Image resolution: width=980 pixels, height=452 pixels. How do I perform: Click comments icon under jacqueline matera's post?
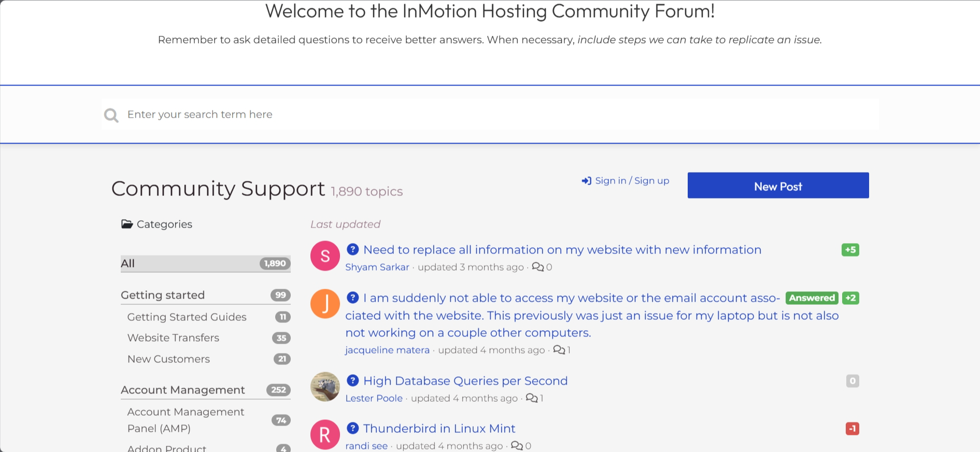[x=559, y=350]
